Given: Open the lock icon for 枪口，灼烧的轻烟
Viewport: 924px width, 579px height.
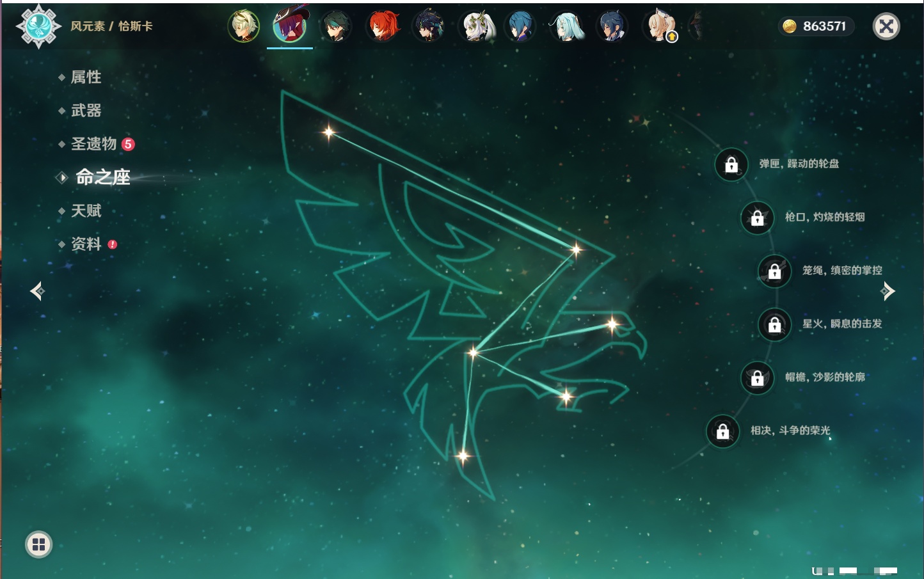Looking at the screenshot, I should click(x=758, y=218).
